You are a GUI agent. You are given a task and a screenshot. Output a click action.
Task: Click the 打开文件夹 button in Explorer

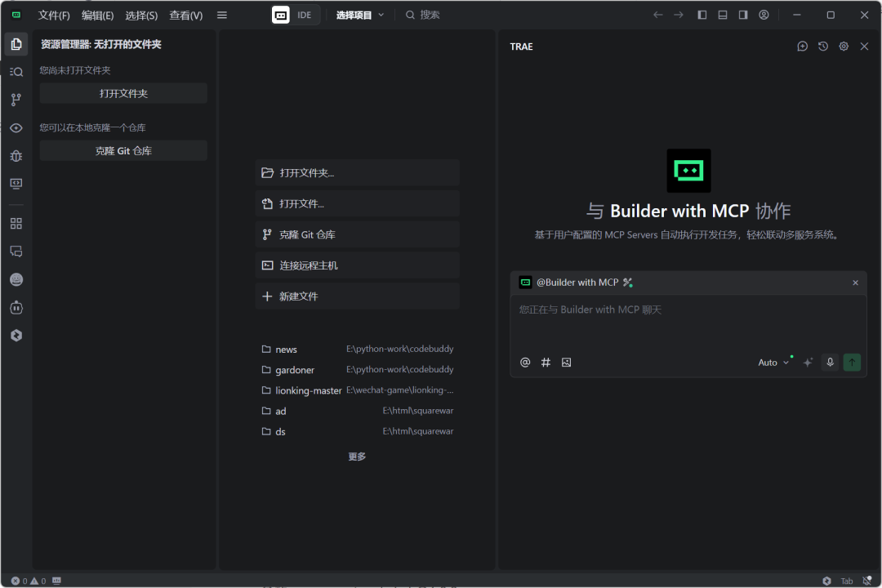[123, 93]
